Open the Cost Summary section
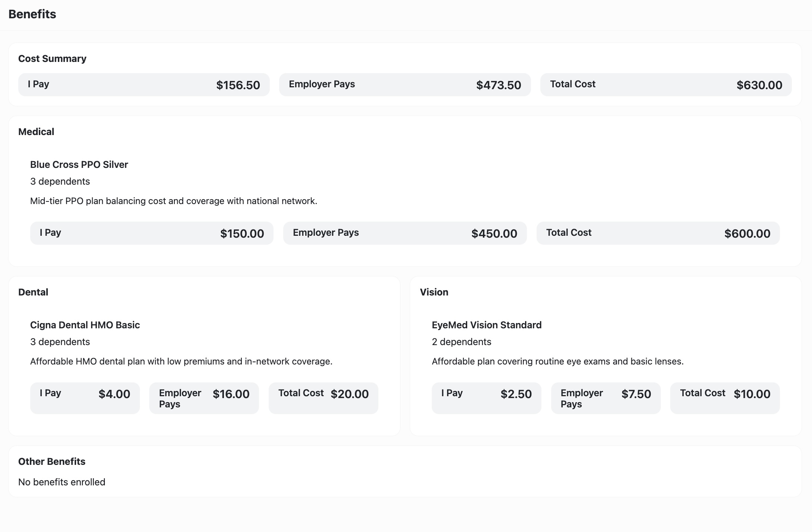This screenshot has height=532, width=812. coord(52,59)
